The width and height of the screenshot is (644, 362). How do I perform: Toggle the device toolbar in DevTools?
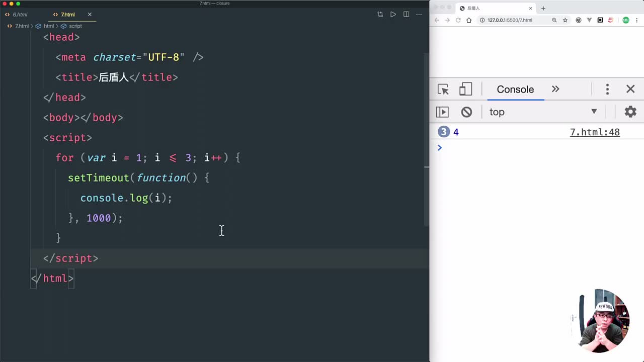point(465,89)
